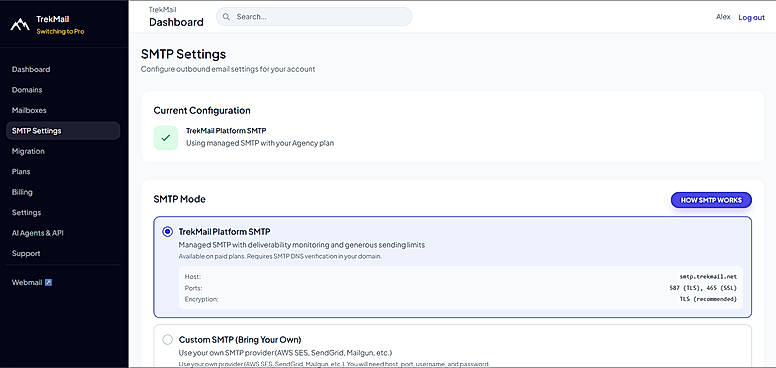
Task: Go to Mailboxes in the sidebar
Action: point(29,110)
